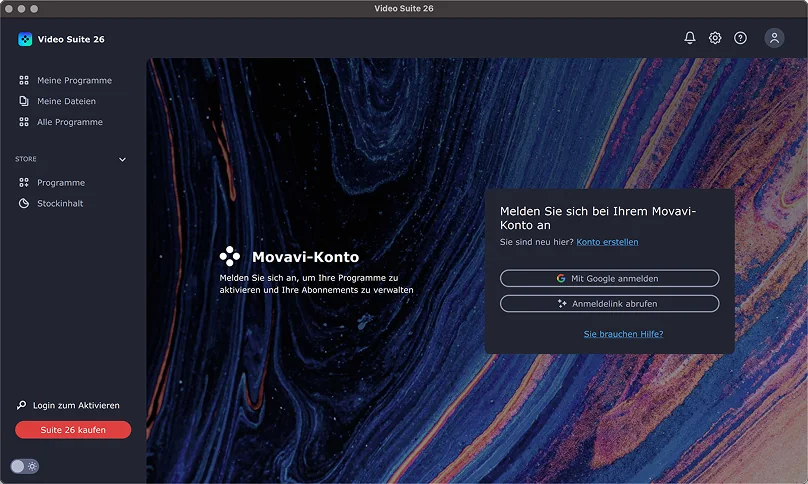Open the user profile avatar
Viewport: 808px width, 484px height.
click(774, 38)
